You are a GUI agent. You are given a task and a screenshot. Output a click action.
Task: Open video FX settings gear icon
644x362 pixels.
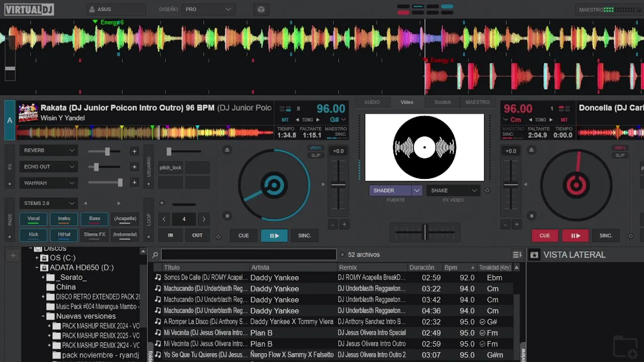click(x=487, y=191)
